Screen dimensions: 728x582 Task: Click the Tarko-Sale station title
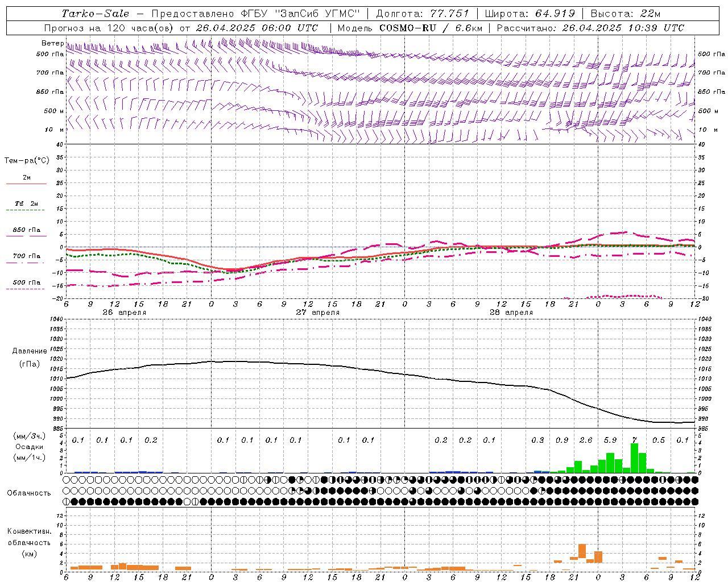[96, 14]
